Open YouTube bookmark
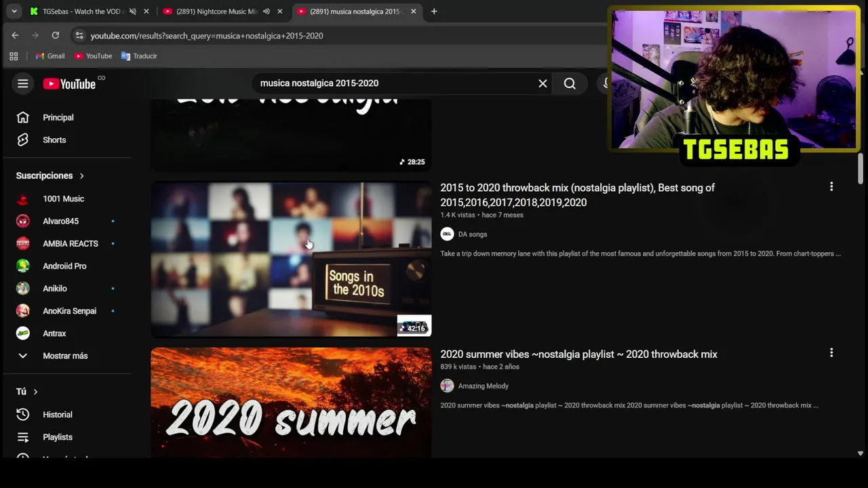The image size is (868, 488). (94, 56)
